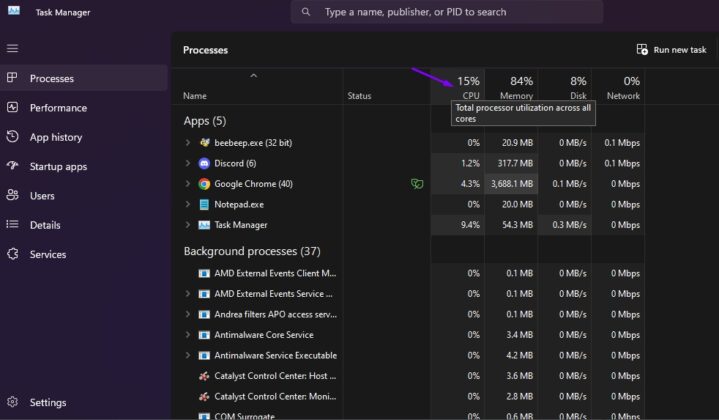Open the hamburger navigation menu
Image resolution: width=719 pixels, height=420 pixels.
click(12, 48)
